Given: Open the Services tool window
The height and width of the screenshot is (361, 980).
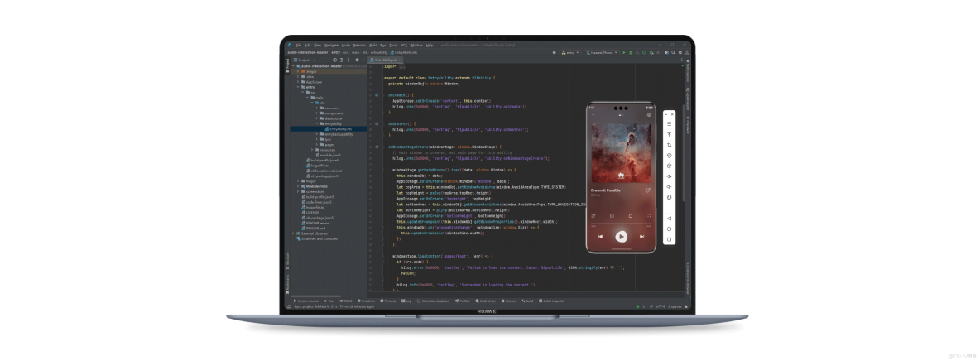Looking at the screenshot, I should (509, 301).
